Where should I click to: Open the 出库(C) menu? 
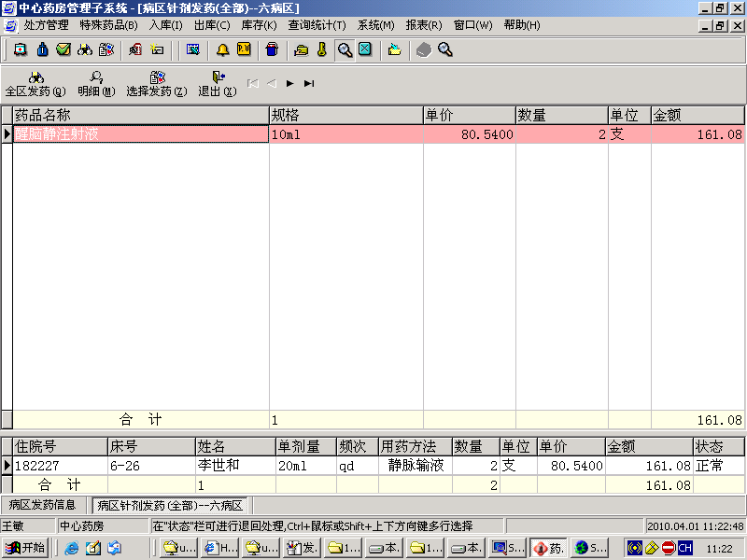(212, 25)
